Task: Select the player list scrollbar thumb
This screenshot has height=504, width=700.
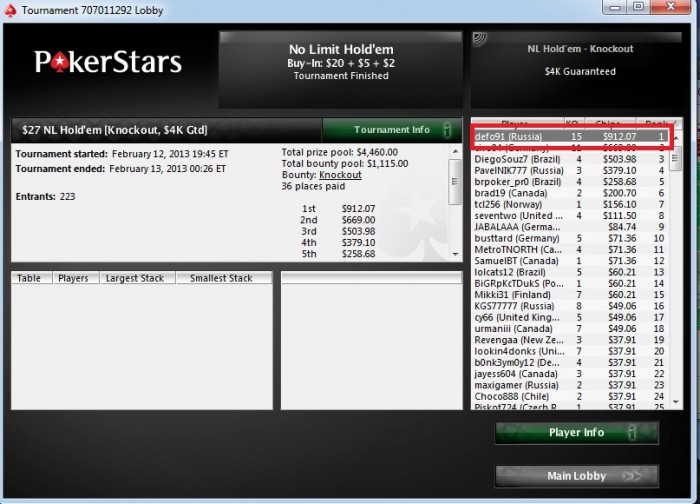Action: 675,160
